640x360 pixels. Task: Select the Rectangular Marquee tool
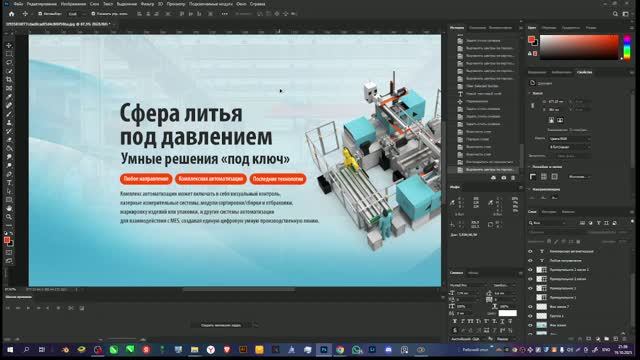click(9, 54)
